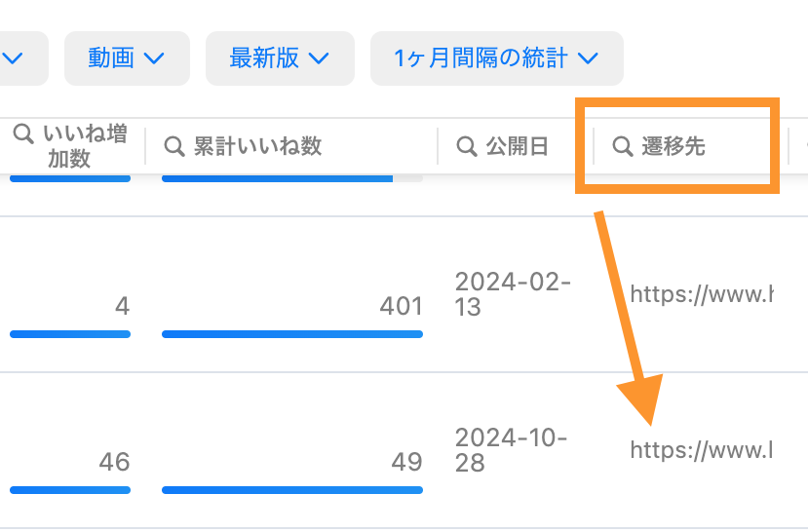Viewport: 808px width, 532px height.
Task: Open the 動画 dropdown filter
Action: 127,58
